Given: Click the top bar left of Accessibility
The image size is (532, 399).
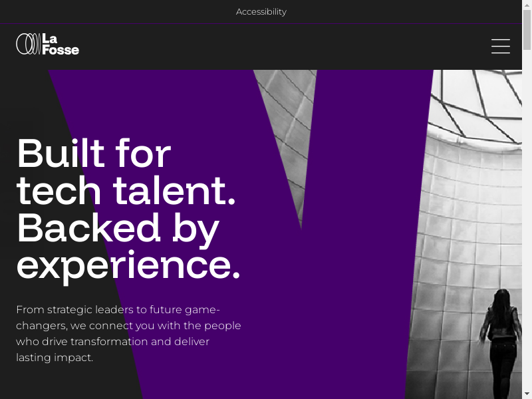Looking at the screenshot, I should coord(100,11).
